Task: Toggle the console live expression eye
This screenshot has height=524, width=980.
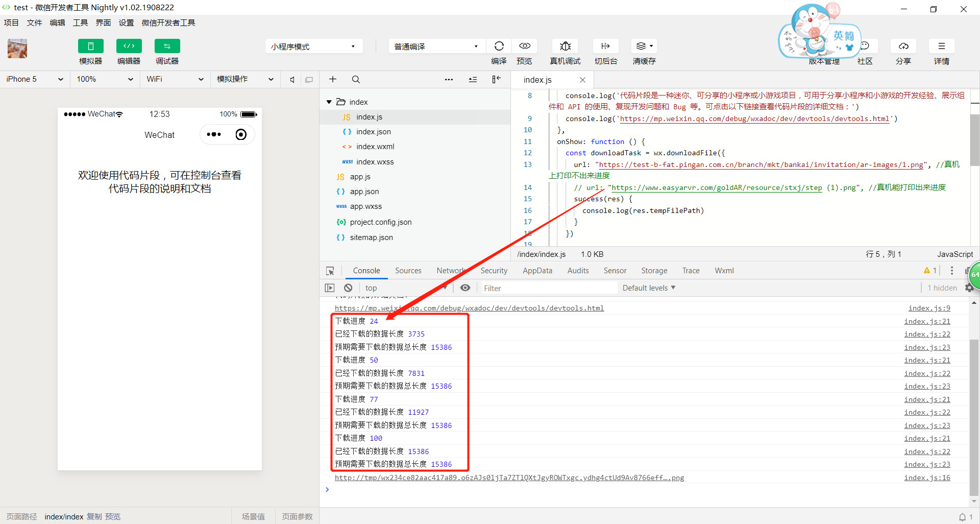Action: point(465,288)
